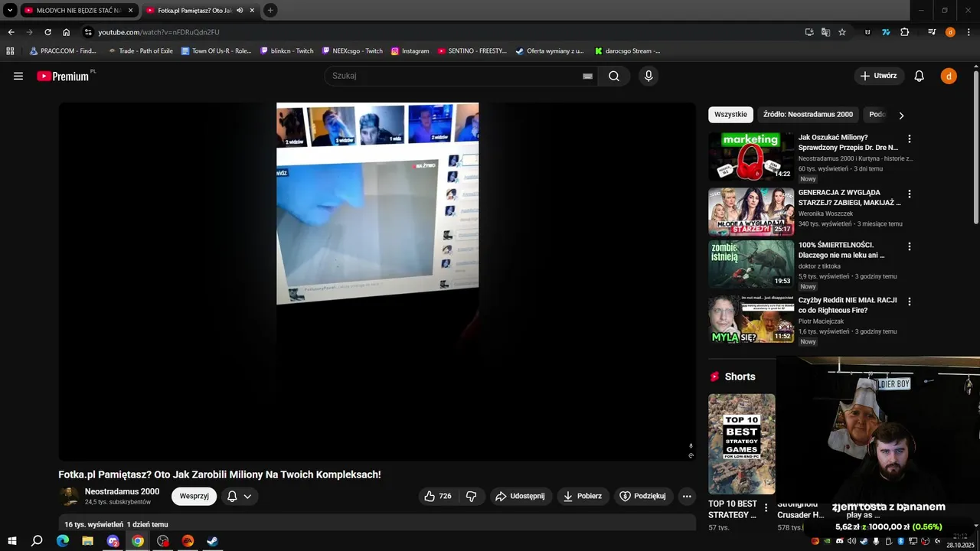
Task: Open SENTINO - FREESTY bookmark
Action: 472,51
